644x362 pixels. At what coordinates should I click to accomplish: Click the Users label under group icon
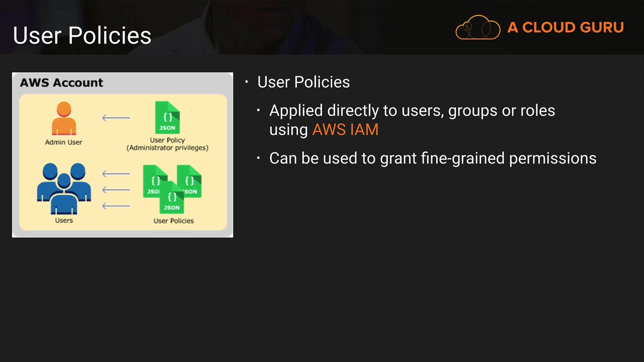(64, 221)
